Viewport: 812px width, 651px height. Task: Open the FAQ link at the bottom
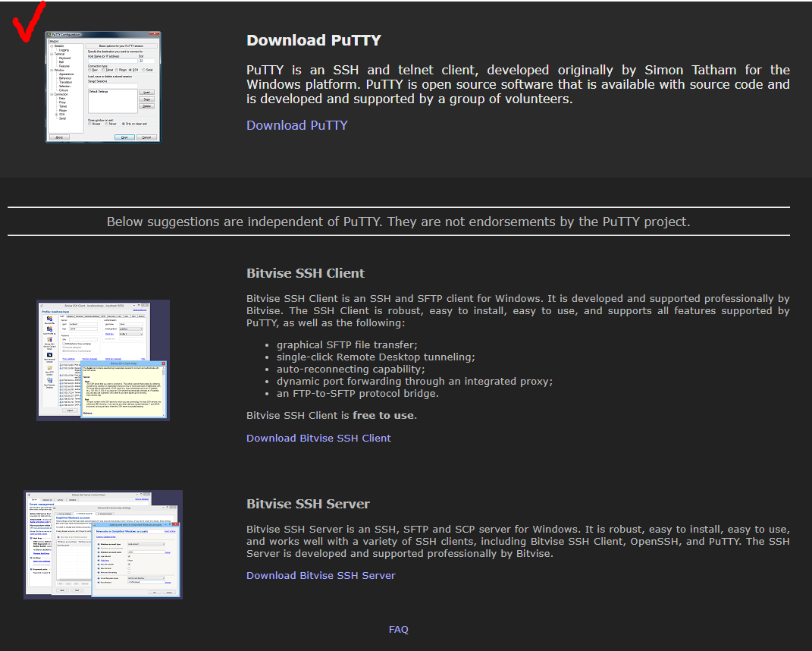tap(398, 629)
